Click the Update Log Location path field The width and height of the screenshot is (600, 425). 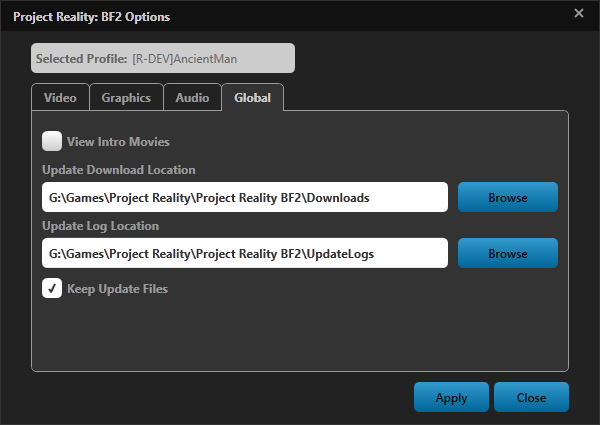245,254
